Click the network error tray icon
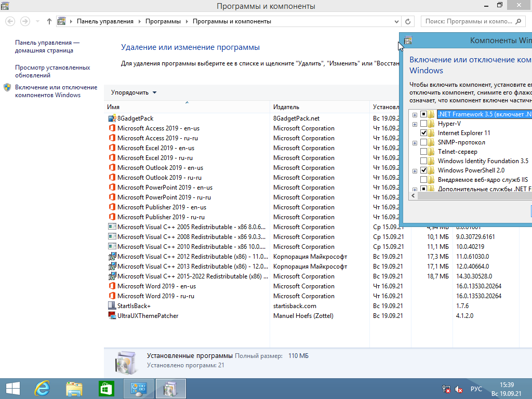Image resolution: width=532 pixels, height=399 pixels. click(x=446, y=389)
